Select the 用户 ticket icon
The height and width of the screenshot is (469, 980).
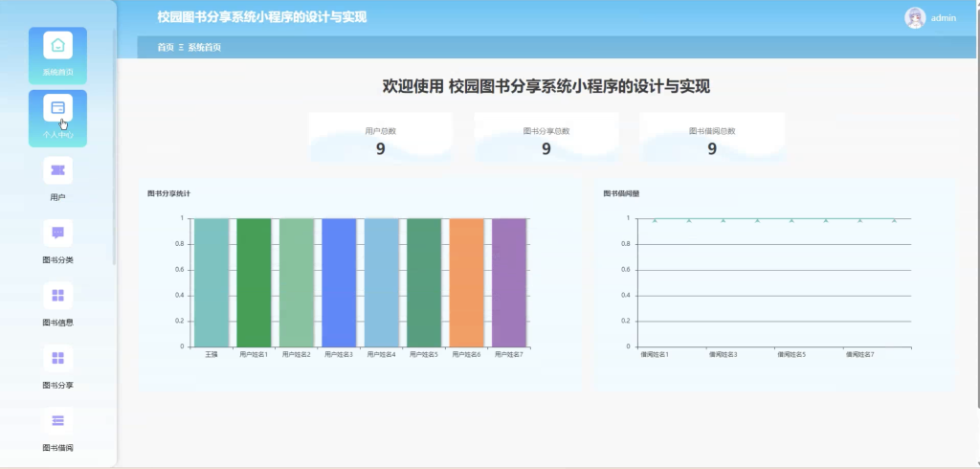[x=57, y=170]
